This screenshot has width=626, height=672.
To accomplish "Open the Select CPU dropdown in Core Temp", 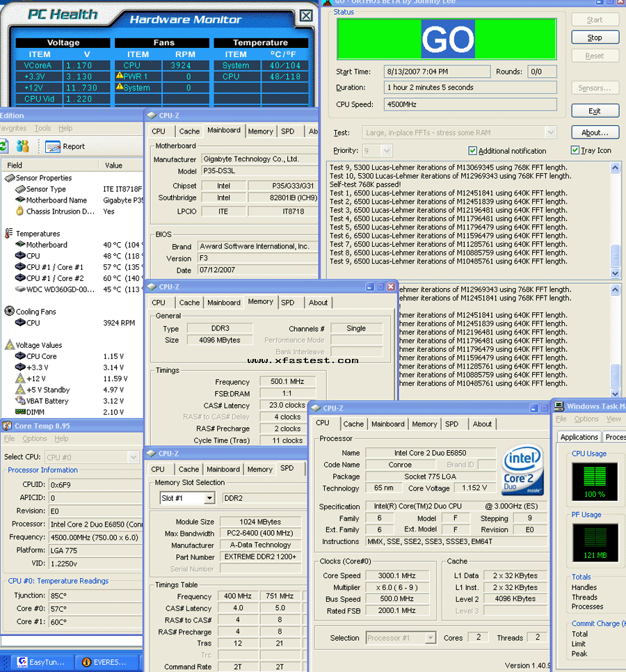I will [134, 457].
